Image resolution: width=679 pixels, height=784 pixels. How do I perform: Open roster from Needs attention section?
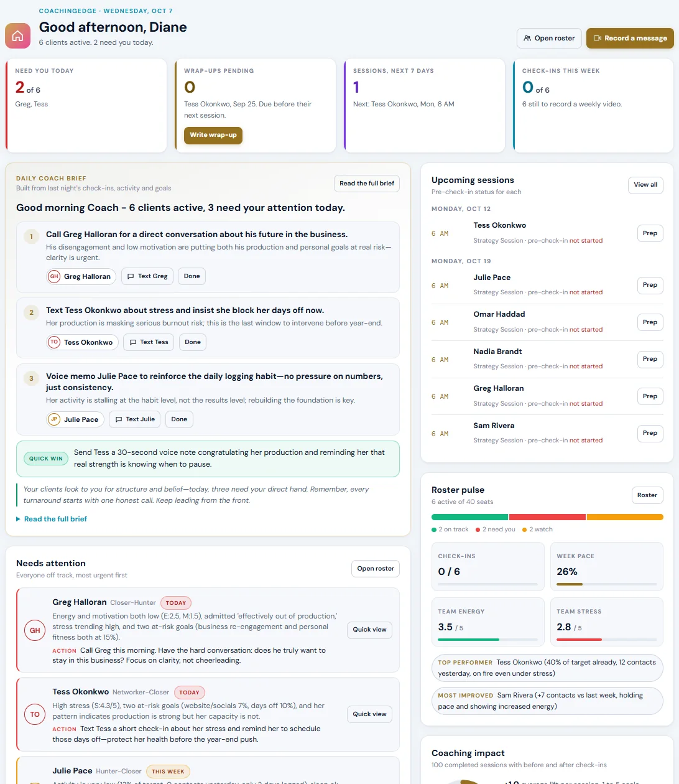pos(376,569)
